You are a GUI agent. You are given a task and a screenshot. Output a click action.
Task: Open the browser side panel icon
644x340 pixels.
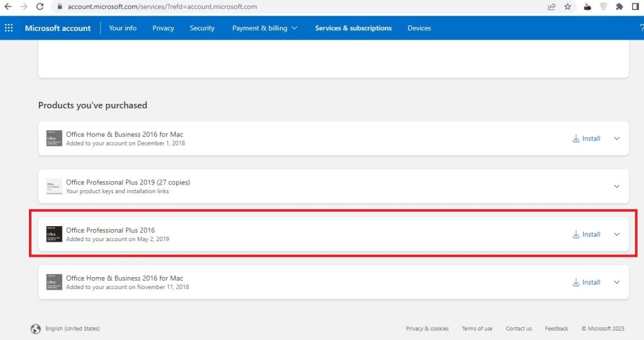(x=635, y=7)
